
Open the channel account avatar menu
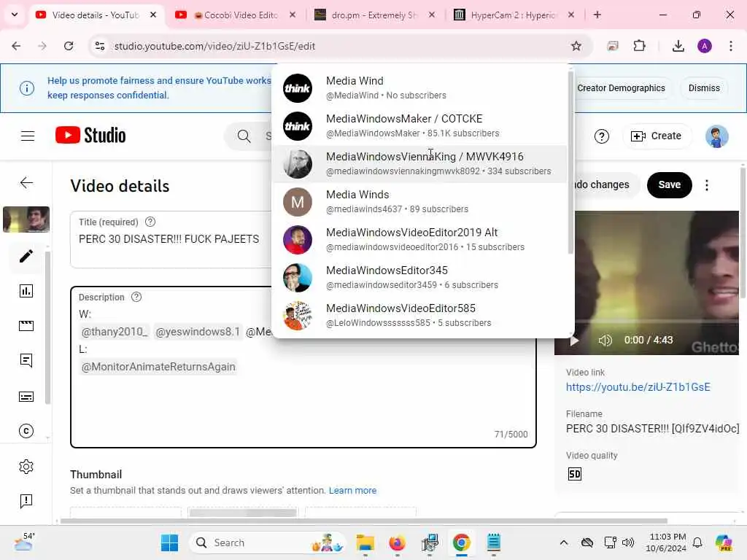pyautogui.click(x=716, y=136)
